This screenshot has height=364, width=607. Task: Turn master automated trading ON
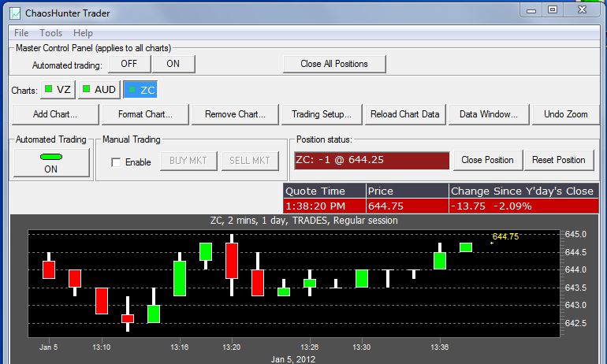click(173, 64)
